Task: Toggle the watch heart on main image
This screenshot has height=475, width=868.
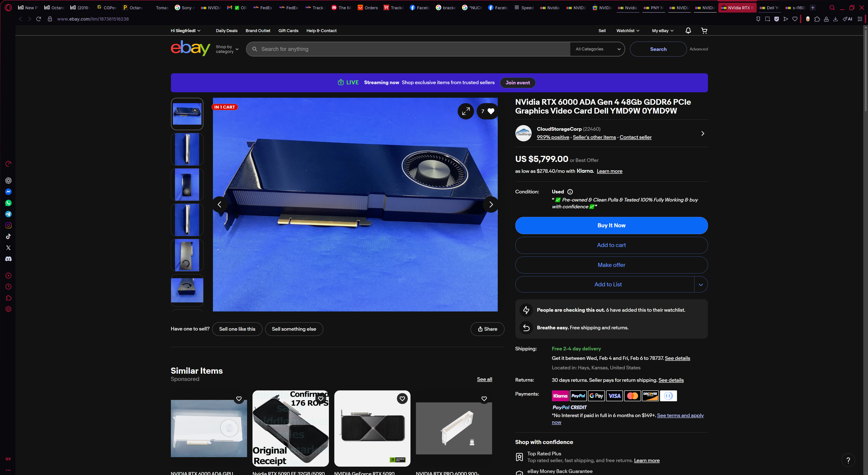Action: point(491,111)
